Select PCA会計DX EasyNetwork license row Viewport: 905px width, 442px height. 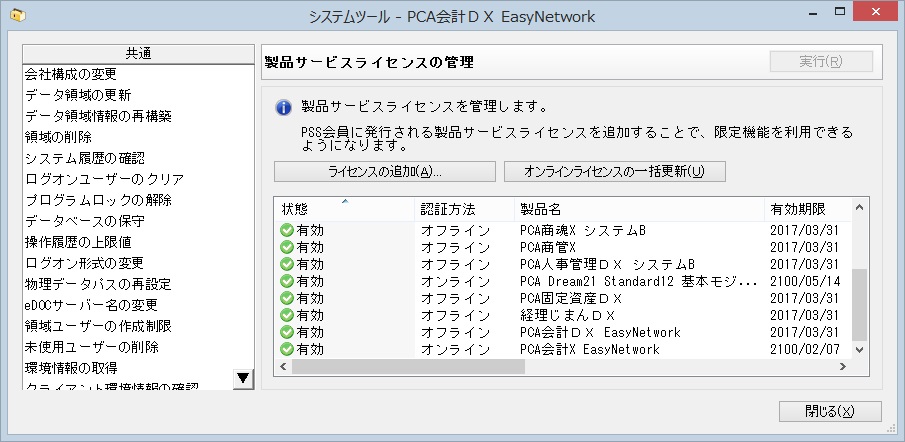pos(563,332)
